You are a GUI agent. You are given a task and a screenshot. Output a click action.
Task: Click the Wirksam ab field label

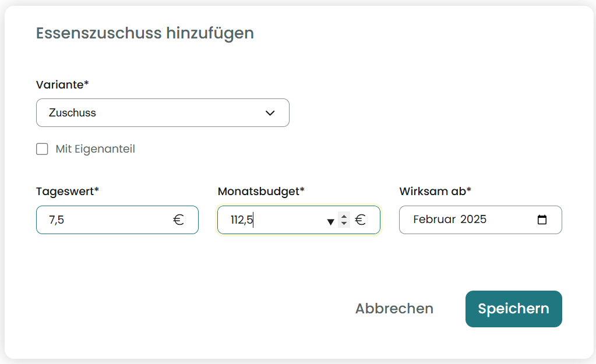[435, 191]
